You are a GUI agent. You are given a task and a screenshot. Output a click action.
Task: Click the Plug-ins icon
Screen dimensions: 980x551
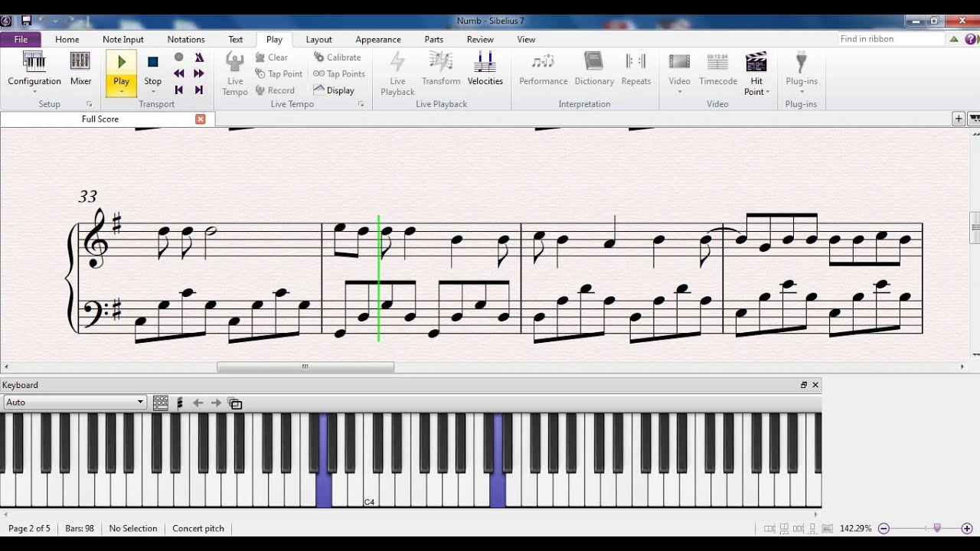point(802,63)
